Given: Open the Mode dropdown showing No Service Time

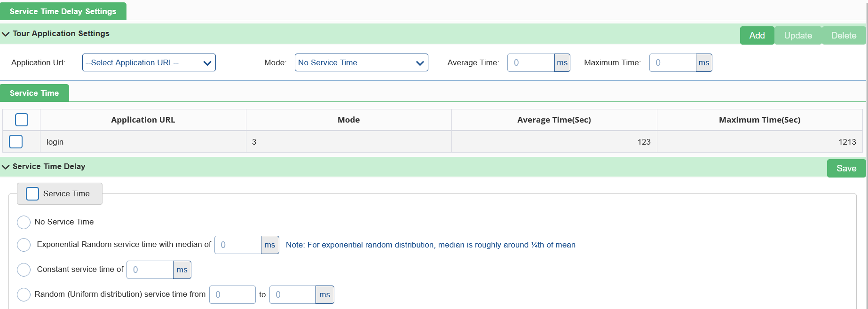Looking at the screenshot, I should click(x=362, y=62).
